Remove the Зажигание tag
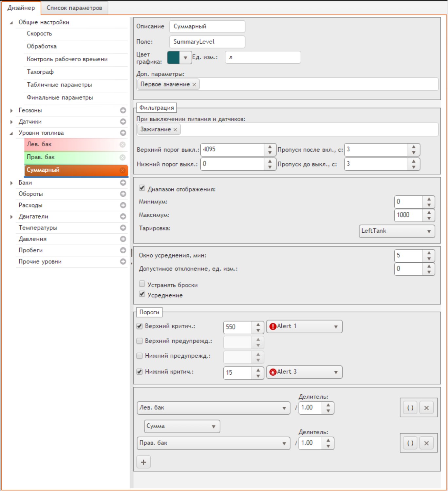Screen dimensions: 448x491 pyautogui.click(x=175, y=130)
